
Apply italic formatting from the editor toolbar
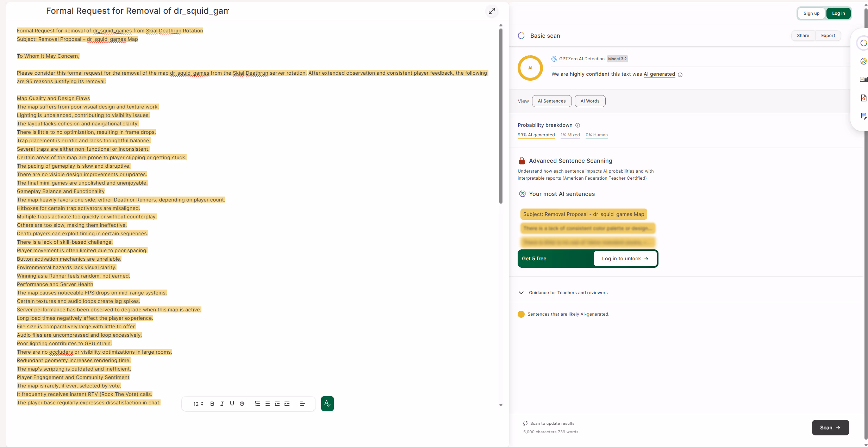222,404
